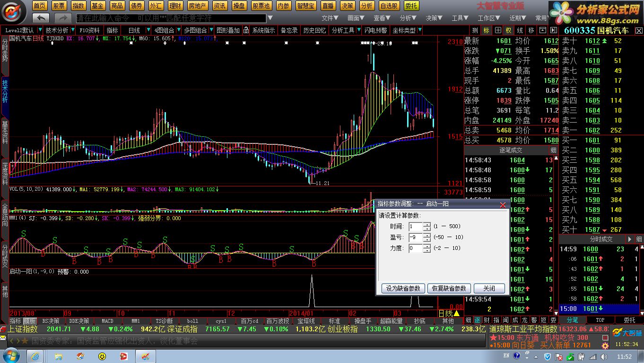
Task: Decrease the 盈亏 parameter with down spinner
Action: tap(427, 239)
